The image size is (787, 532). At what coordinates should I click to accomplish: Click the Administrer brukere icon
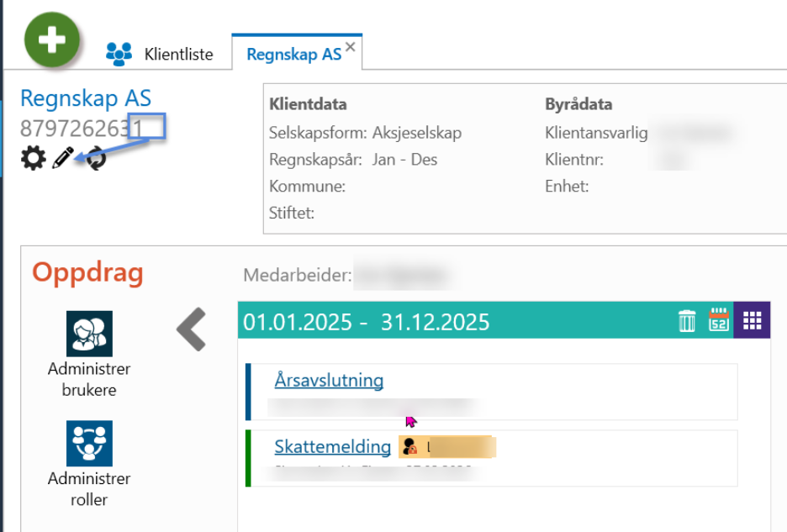coord(89,334)
